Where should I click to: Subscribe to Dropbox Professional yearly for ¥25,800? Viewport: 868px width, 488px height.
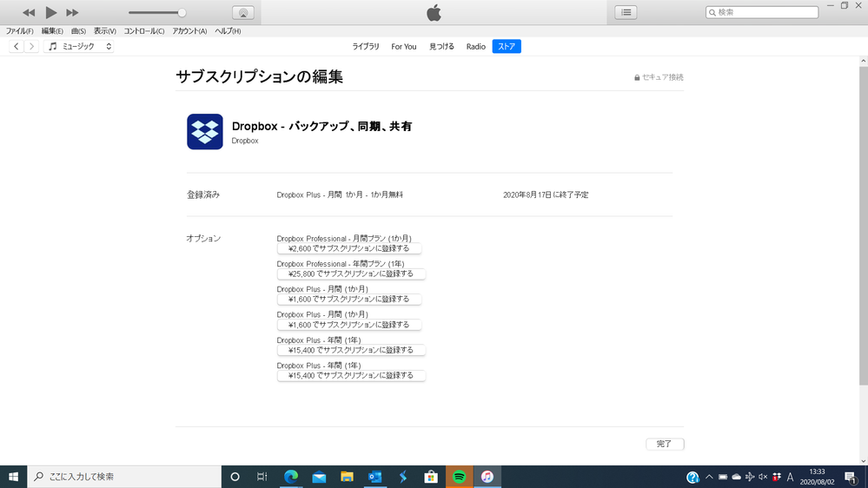tap(351, 274)
